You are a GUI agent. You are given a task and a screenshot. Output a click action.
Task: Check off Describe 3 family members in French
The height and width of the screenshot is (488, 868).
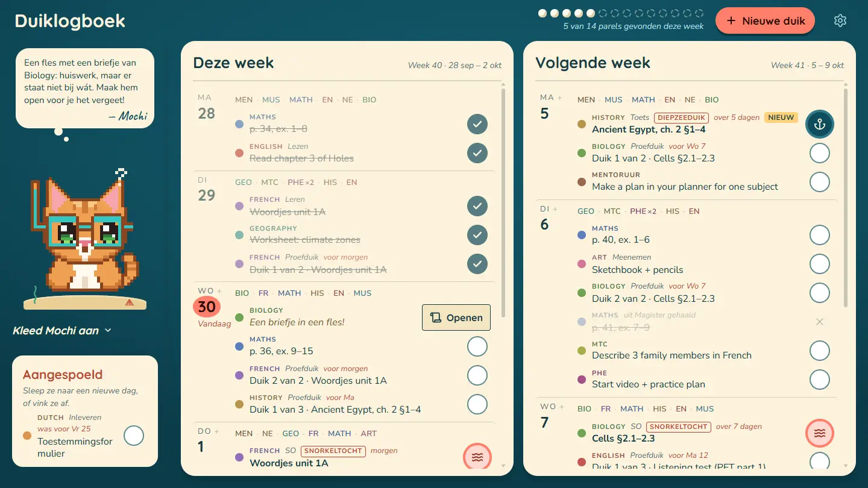[x=820, y=351]
